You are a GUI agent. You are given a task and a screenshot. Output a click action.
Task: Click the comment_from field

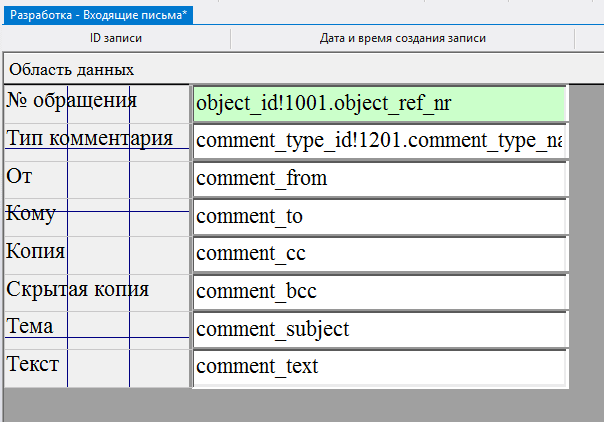pyautogui.click(x=379, y=179)
